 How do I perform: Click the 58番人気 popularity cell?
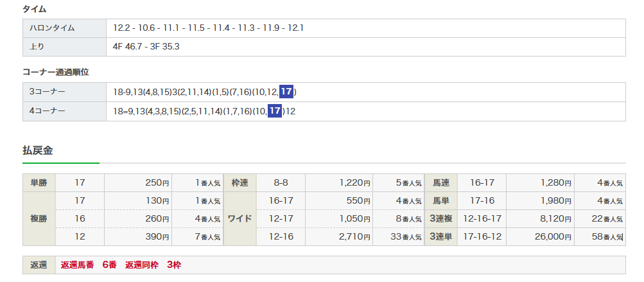[x=605, y=236]
